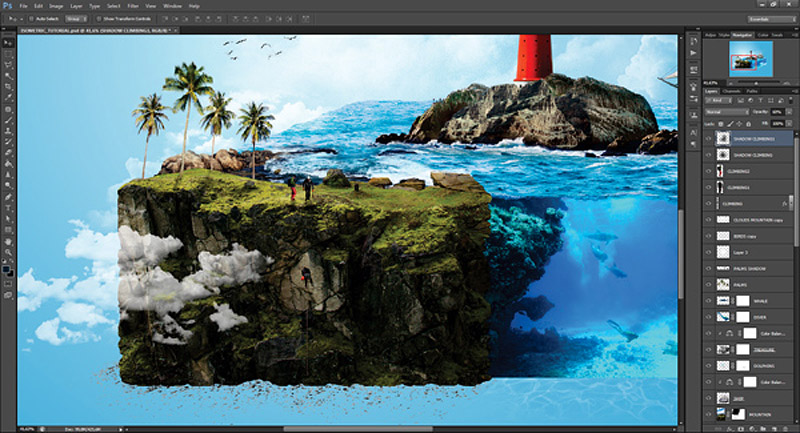800x433 pixels.
Task: Select the Zoom tool in the toolbox
Action: [x=8, y=252]
